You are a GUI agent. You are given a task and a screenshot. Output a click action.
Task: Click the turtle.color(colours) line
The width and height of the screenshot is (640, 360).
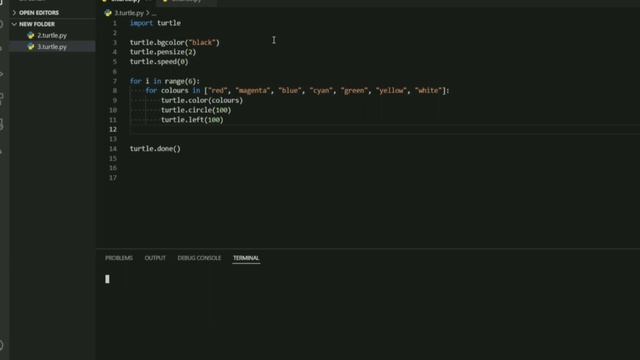coord(202,100)
